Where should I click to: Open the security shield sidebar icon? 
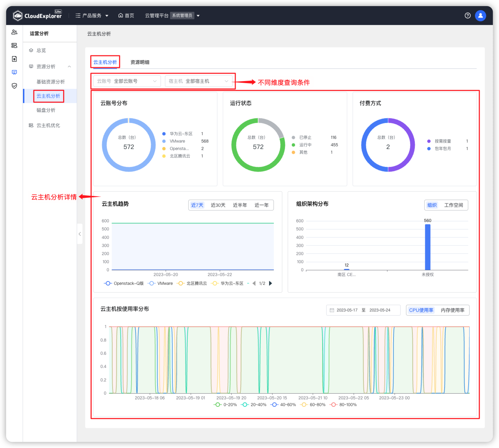[14, 86]
